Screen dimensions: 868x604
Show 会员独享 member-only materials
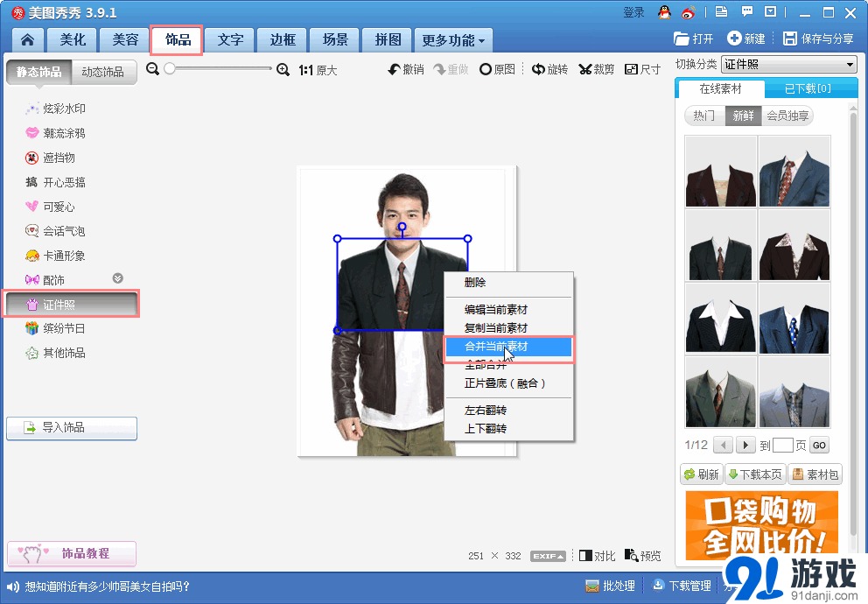click(787, 116)
